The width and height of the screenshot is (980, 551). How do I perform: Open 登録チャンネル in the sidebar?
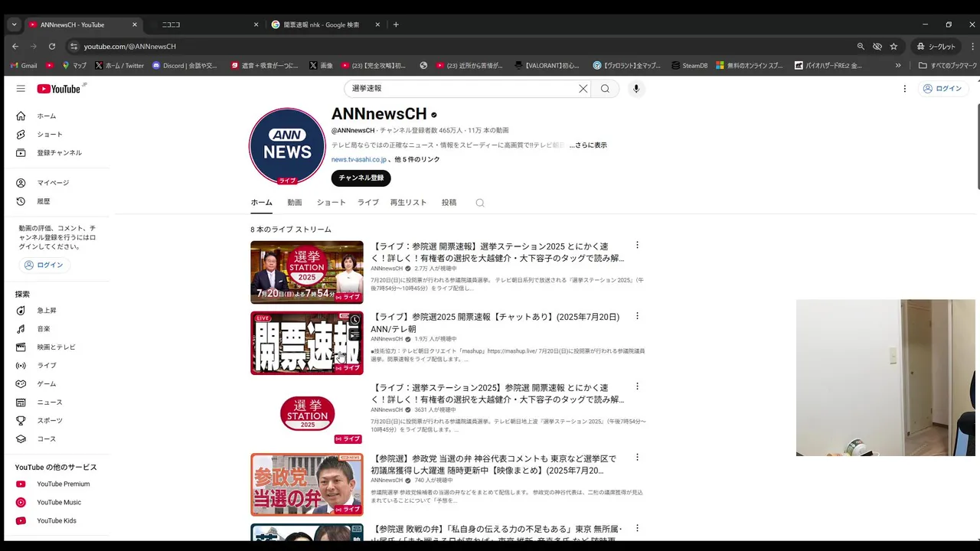point(59,153)
